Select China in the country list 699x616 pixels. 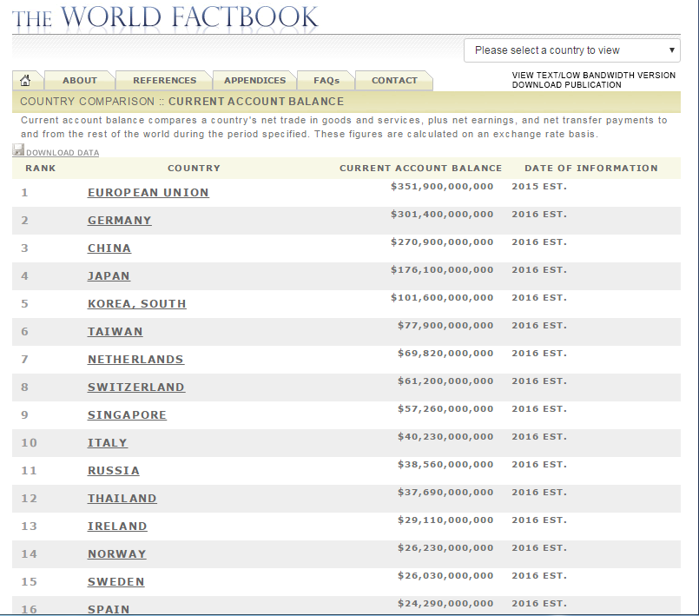click(x=109, y=248)
